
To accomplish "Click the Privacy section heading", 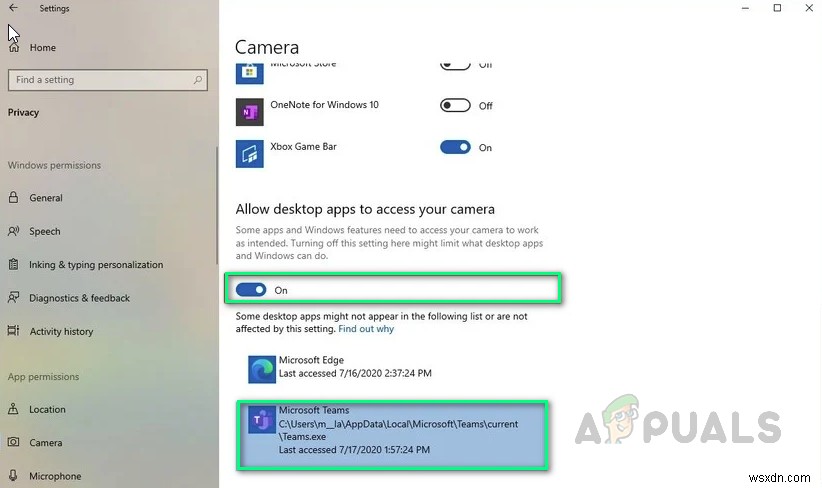I will (x=23, y=113).
